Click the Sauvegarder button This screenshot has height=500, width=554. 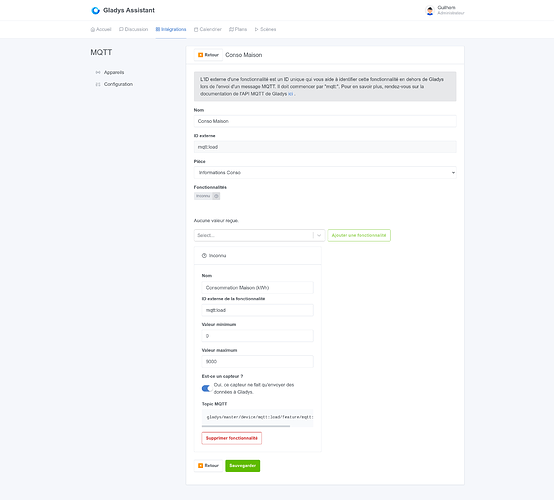[242, 466]
